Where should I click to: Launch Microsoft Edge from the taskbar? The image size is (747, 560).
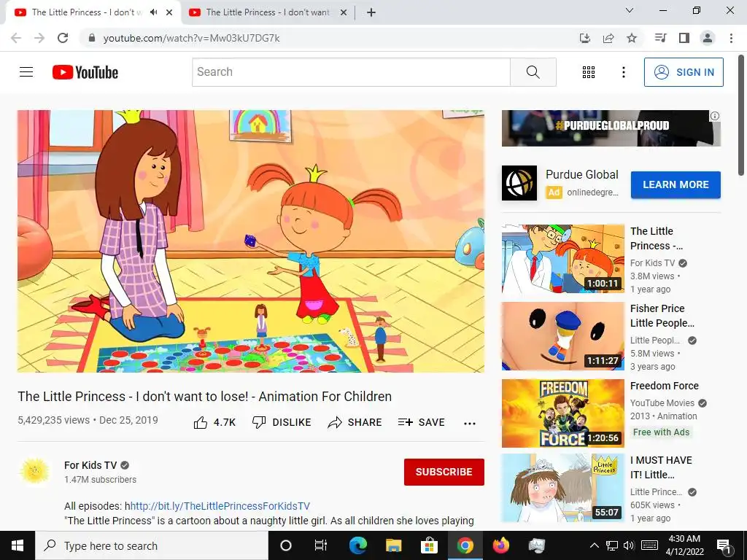(x=357, y=545)
